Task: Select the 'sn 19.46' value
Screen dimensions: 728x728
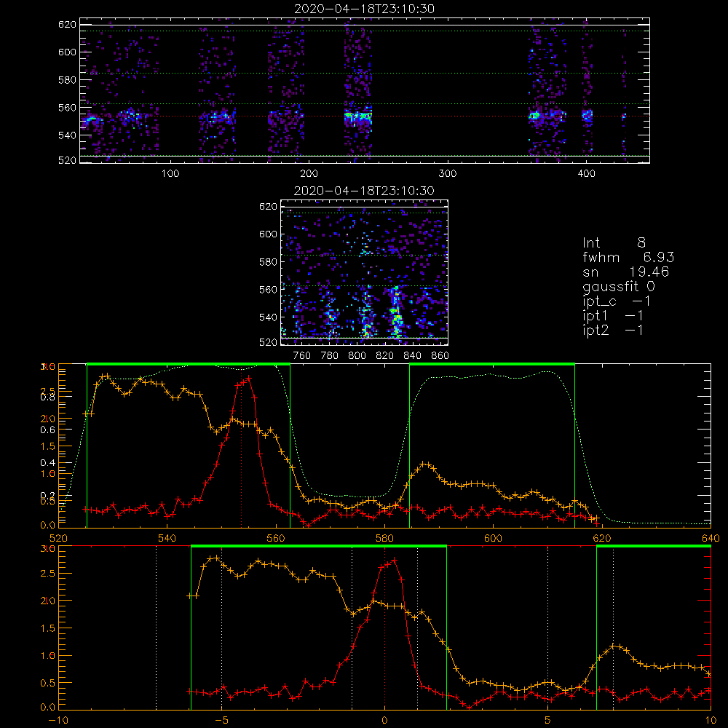Action: tap(625, 272)
